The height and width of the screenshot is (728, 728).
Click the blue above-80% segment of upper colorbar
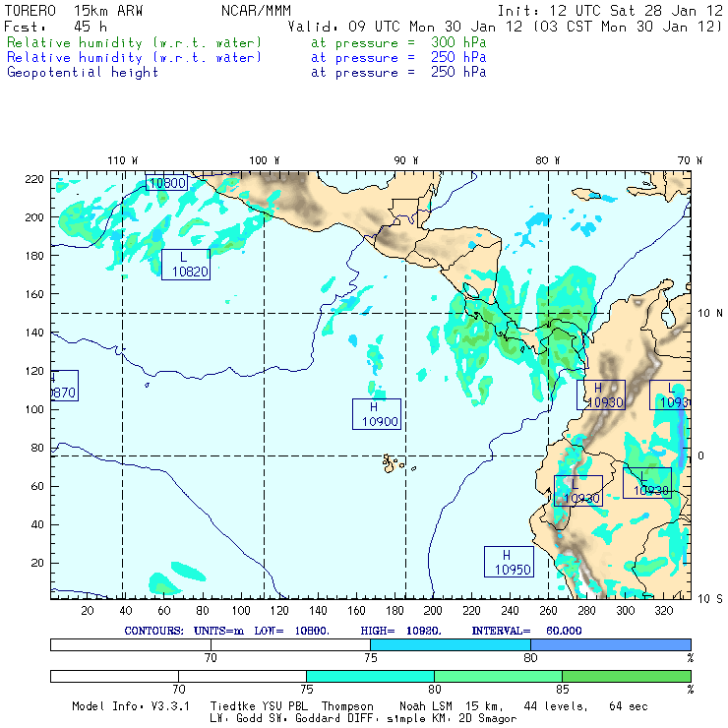[x=611, y=644]
